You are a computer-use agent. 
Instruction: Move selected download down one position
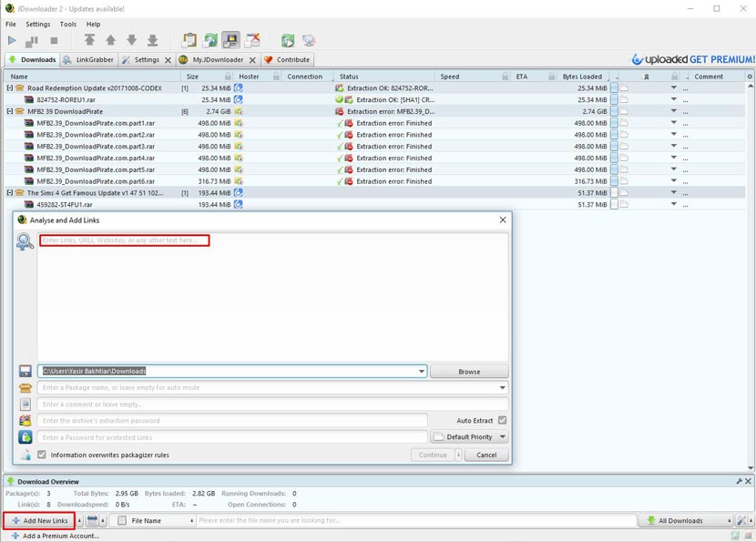tap(132, 40)
